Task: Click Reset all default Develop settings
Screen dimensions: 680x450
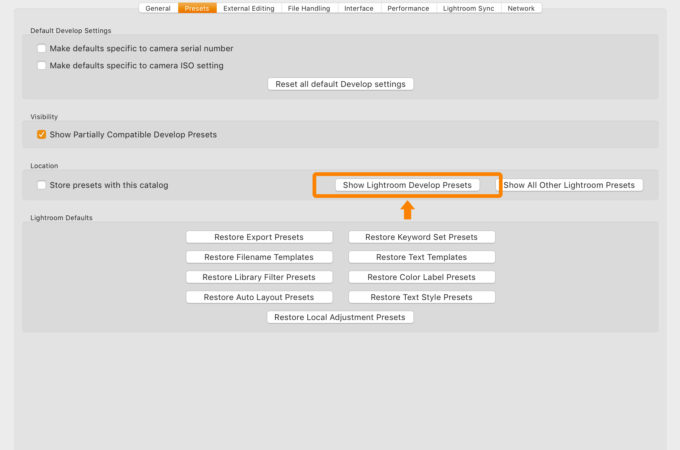Action: (x=340, y=84)
